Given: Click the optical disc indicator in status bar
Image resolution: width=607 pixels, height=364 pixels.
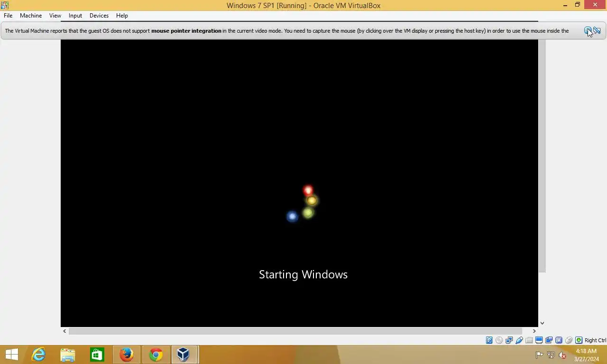Looking at the screenshot, I should 499,340.
